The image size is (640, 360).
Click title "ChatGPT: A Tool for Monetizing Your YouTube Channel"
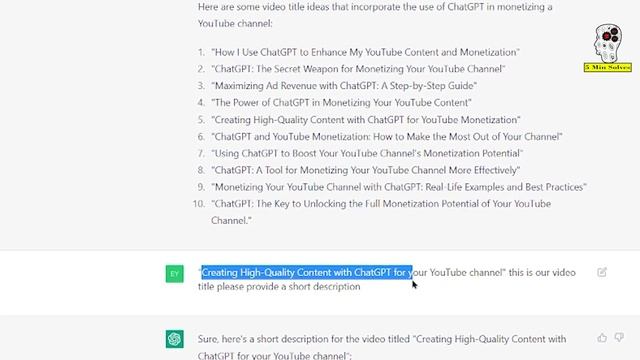[x=329, y=170]
